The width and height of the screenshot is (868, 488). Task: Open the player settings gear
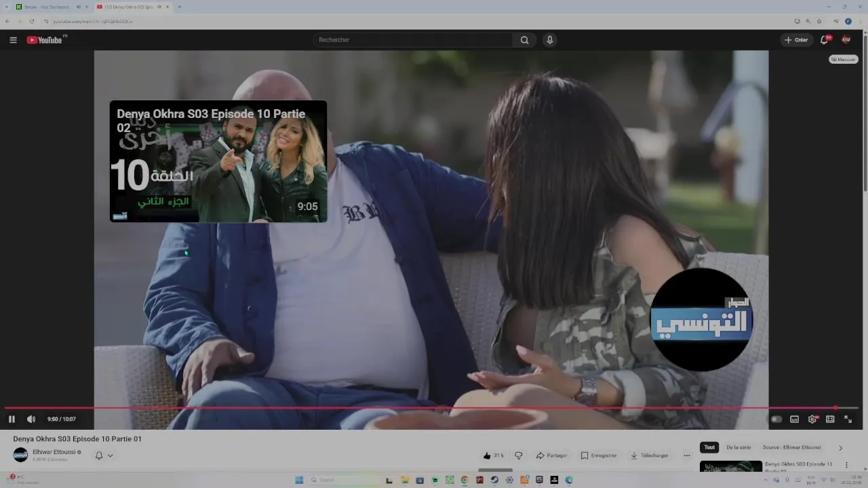coord(812,419)
